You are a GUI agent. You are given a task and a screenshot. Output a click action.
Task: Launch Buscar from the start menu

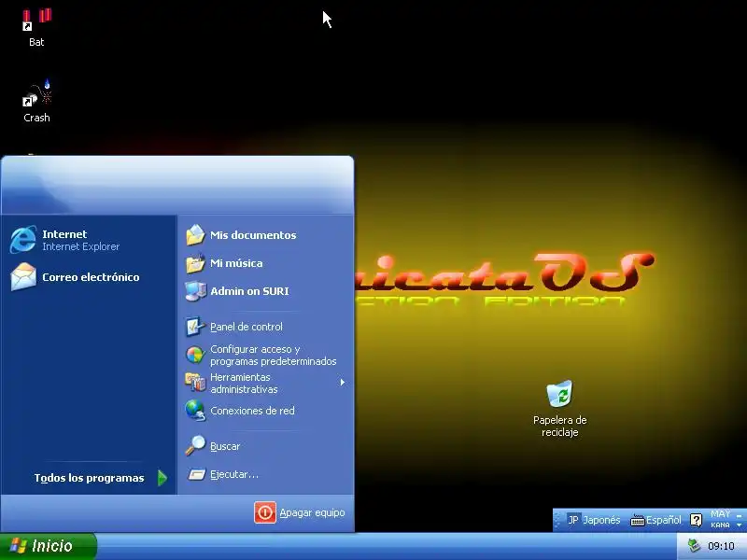265,446
